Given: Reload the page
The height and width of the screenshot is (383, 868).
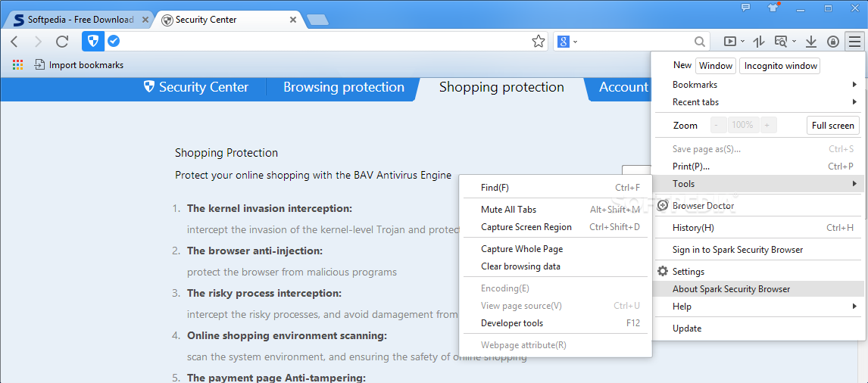Looking at the screenshot, I should (63, 42).
